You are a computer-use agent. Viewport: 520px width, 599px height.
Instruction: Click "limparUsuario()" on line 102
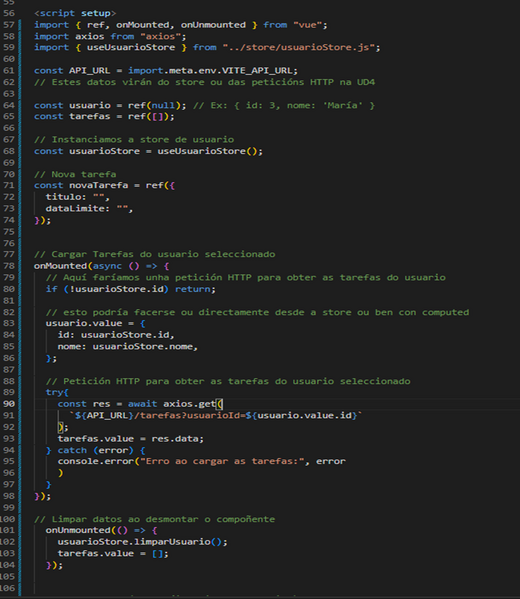[x=178, y=542]
